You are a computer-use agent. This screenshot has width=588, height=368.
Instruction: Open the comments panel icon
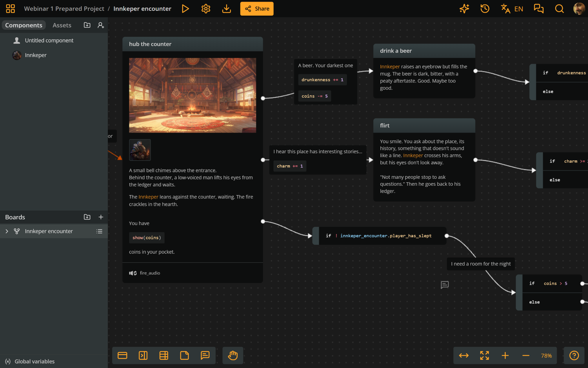[539, 9]
